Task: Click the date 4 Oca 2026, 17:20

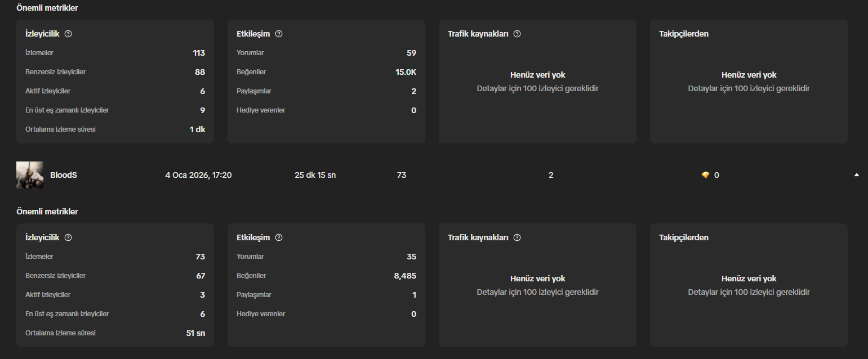Action: pos(198,175)
